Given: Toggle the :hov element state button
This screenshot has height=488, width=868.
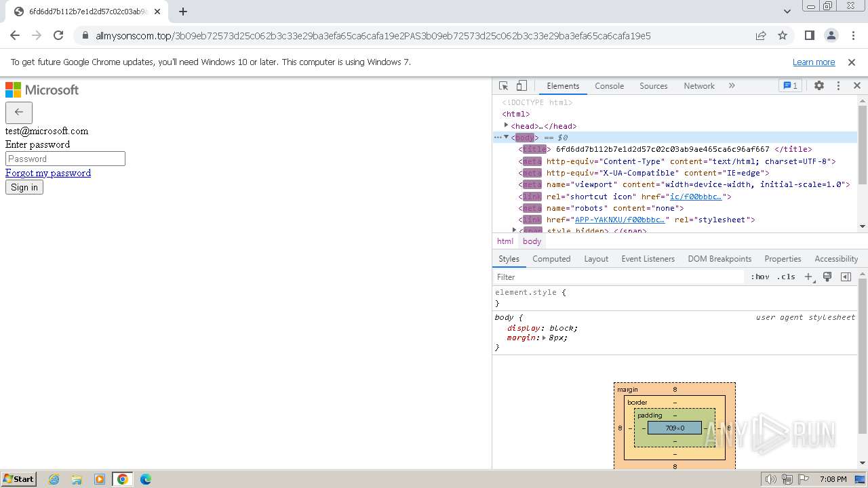Looking at the screenshot, I should coord(759,277).
